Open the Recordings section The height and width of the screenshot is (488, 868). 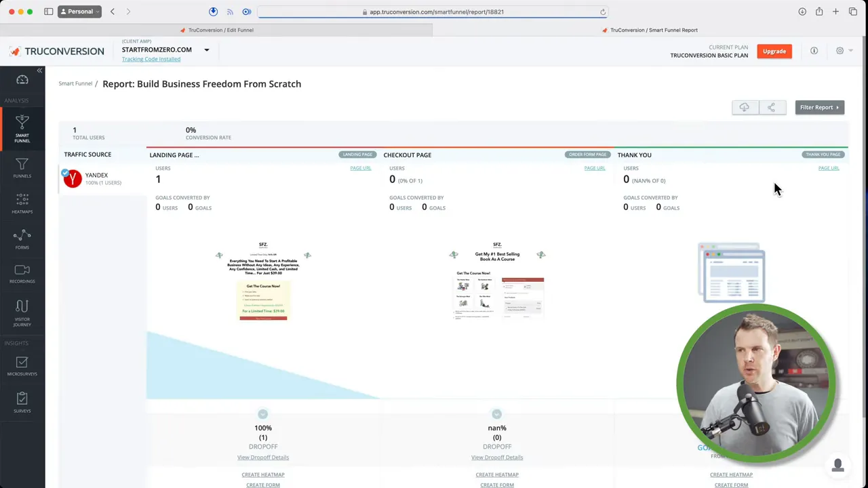pos(22,273)
